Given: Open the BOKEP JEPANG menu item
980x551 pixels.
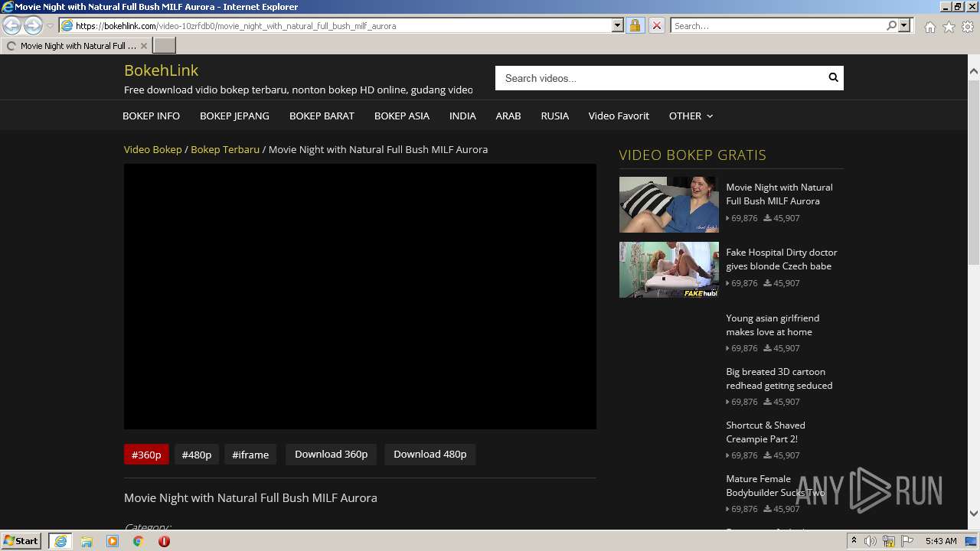Looking at the screenshot, I should tap(234, 116).
